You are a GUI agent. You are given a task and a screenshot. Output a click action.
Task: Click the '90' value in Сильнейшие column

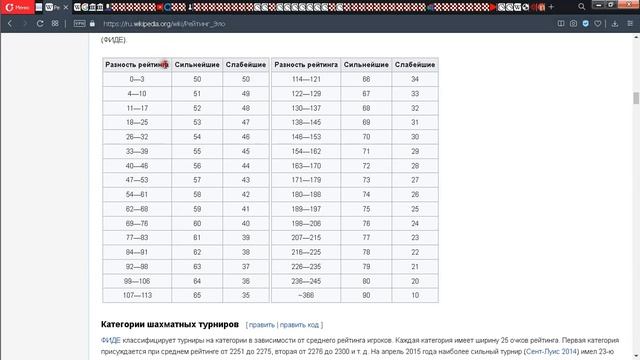[366, 295]
